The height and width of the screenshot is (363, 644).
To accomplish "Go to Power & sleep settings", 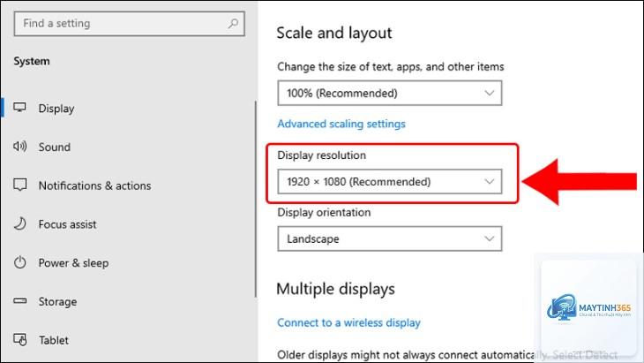I will coord(73,262).
